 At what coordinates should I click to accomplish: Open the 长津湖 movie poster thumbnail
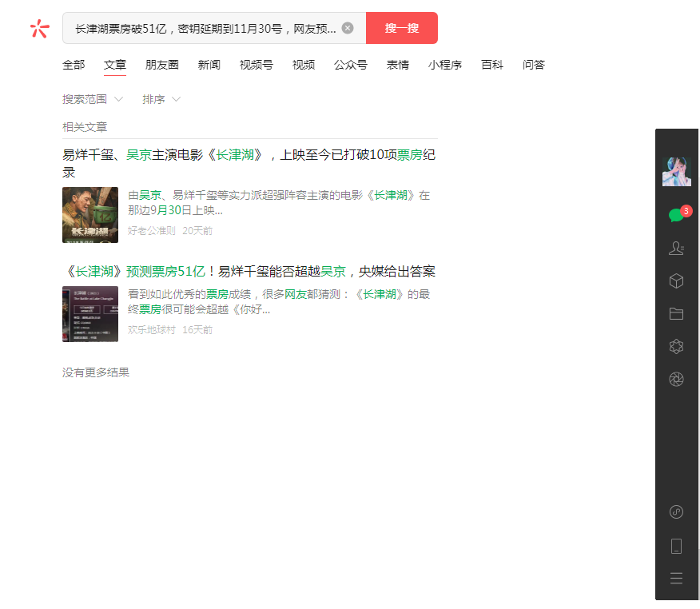[x=90, y=215]
